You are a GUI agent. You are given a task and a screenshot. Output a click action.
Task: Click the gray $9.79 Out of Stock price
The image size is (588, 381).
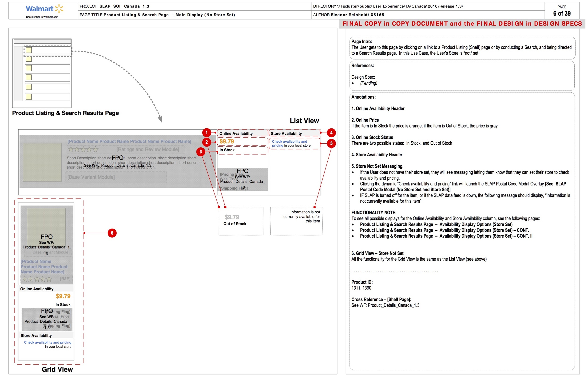(232, 217)
